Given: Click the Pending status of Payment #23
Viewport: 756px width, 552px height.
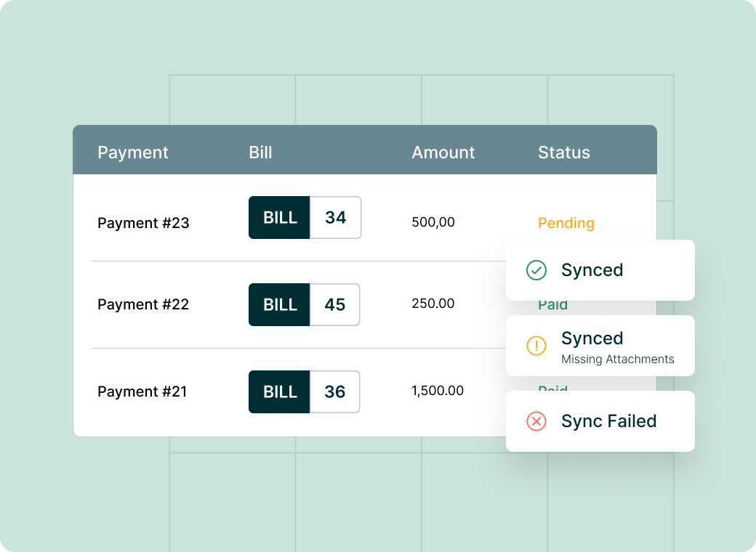Looking at the screenshot, I should tap(566, 223).
